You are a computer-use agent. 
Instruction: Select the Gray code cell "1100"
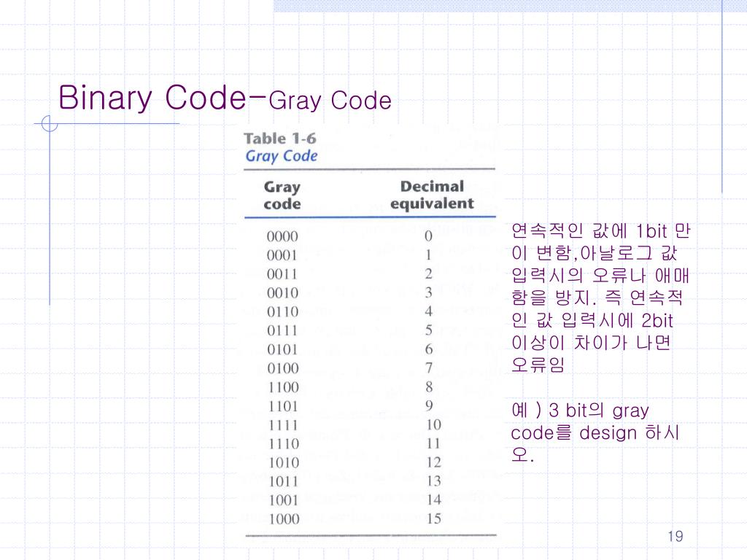284,387
